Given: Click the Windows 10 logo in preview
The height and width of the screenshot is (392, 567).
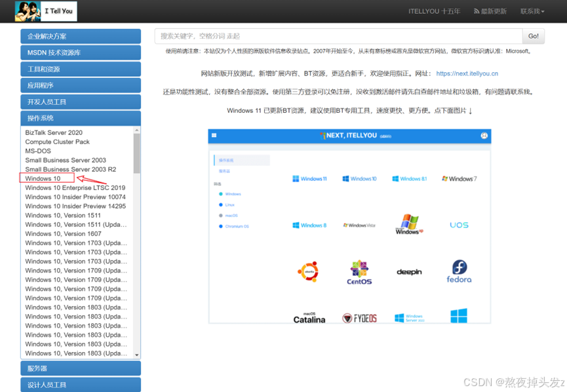Looking at the screenshot, I should pyautogui.click(x=359, y=179).
